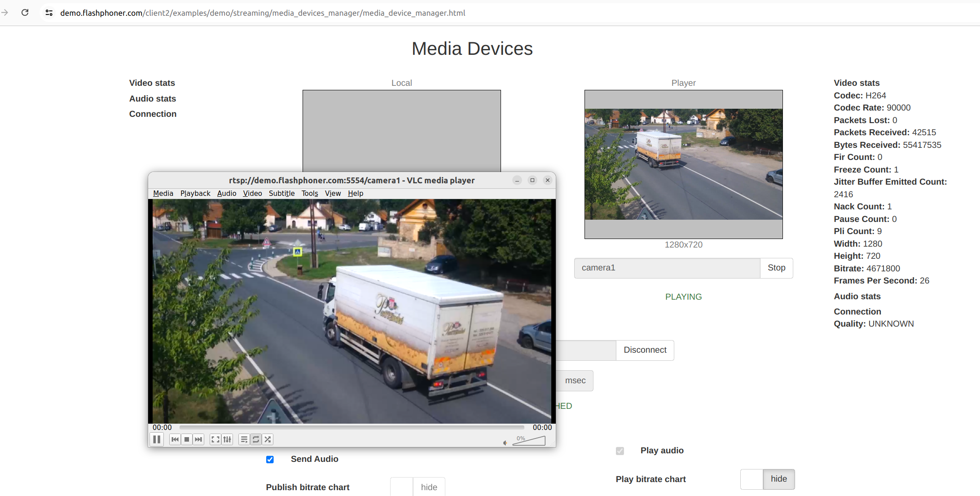980x496 pixels.
Task: Edit the camera1 stream name field
Action: 667,268
